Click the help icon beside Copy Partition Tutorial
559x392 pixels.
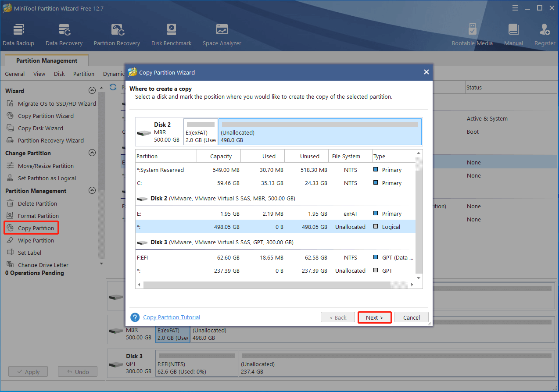[x=135, y=317]
